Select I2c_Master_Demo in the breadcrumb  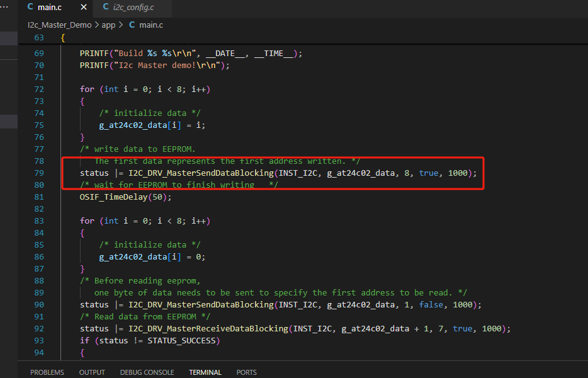60,25
